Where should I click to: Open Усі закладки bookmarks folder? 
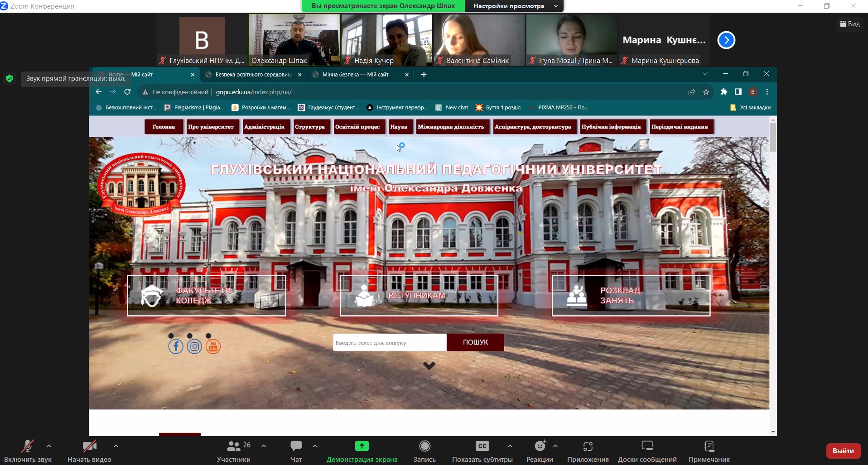[x=750, y=108]
